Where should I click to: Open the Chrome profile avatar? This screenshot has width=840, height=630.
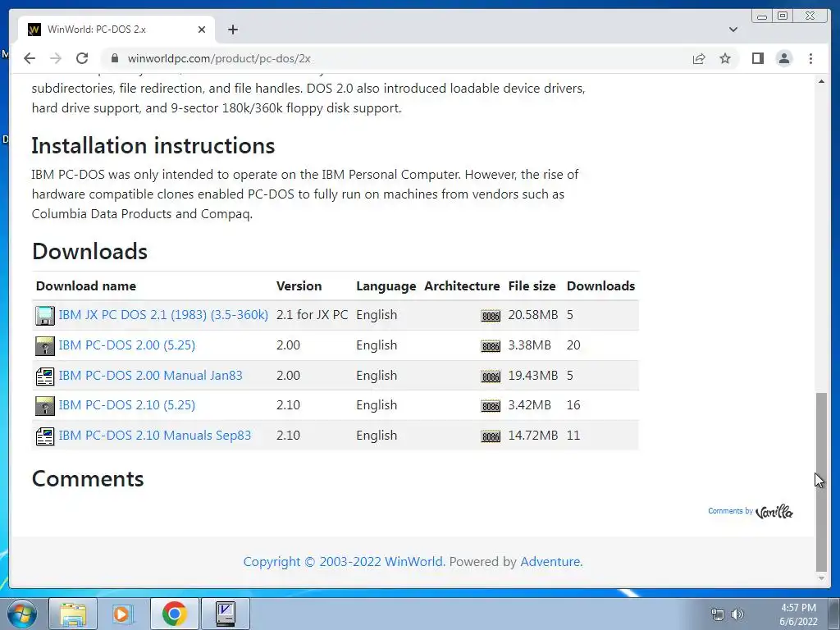(x=783, y=58)
